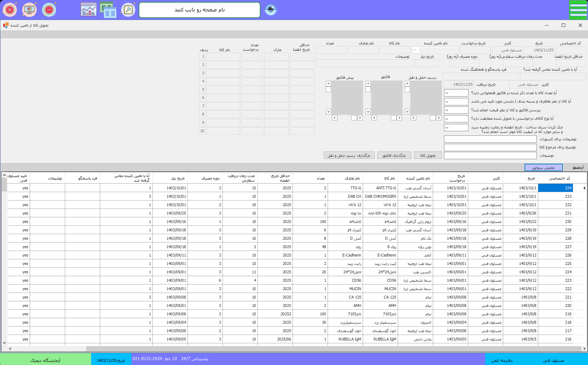Click the بارگذاری فاکتور upload button
This screenshot has width=588, height=365.
394,155
